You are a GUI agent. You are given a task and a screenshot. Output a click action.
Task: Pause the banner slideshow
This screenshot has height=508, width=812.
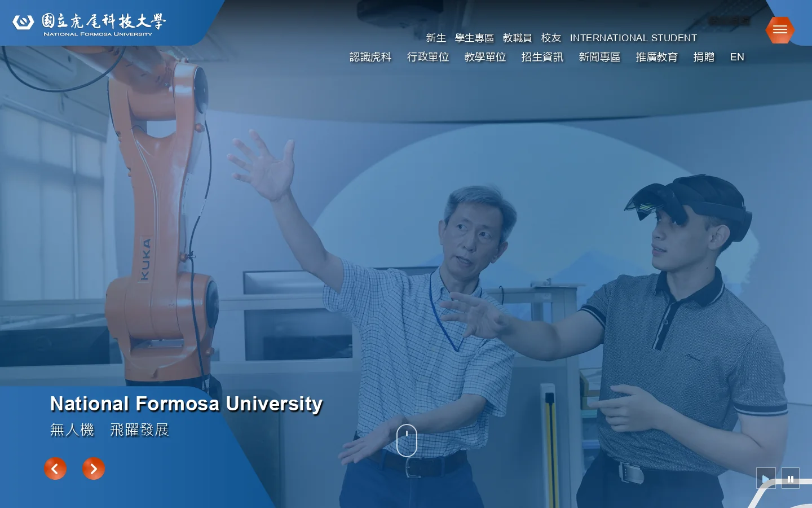click(x=791, y=478)
